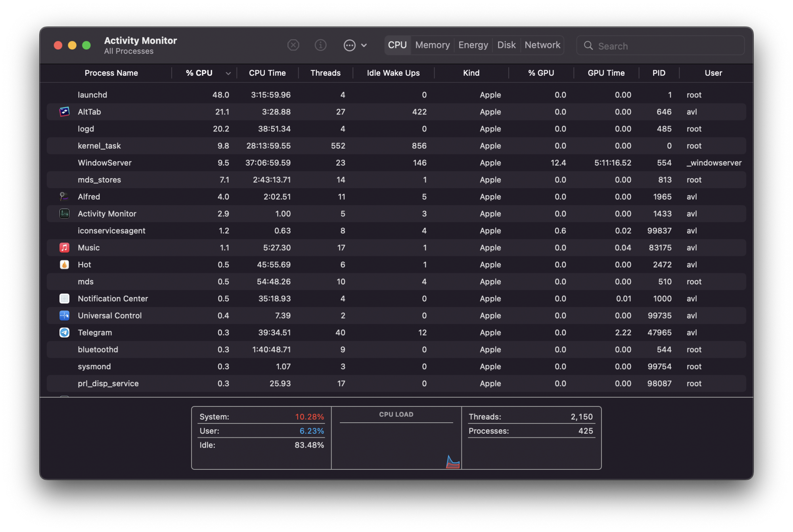Switch to the Memory tab
Screen dimensions: 793x532
click(x=432, y=45)
